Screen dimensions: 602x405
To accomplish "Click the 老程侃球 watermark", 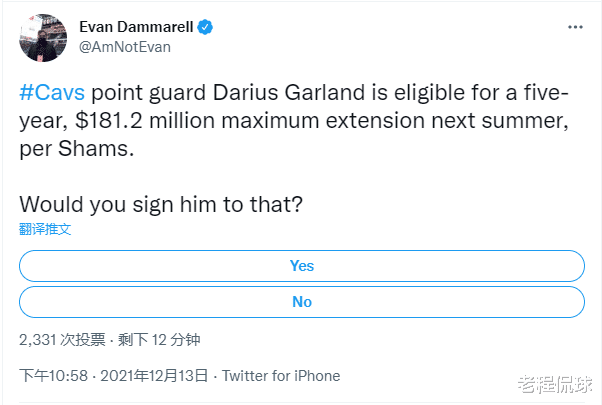I will click(x=555, y=385).
